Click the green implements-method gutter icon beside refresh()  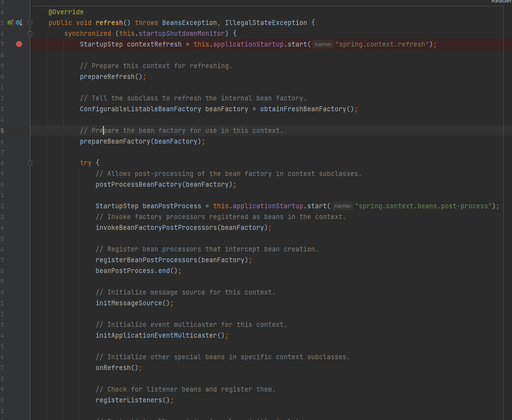10,23
